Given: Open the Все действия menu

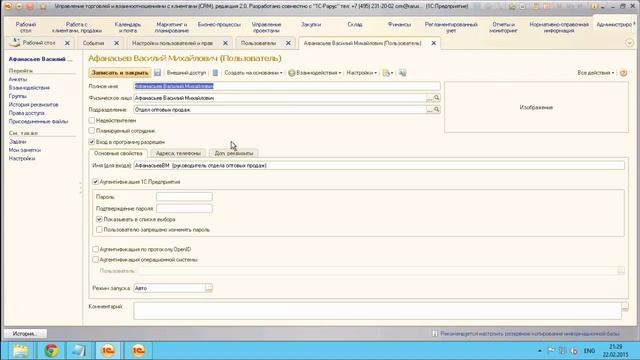Looking at the screenshot, I should click(596, 73).
